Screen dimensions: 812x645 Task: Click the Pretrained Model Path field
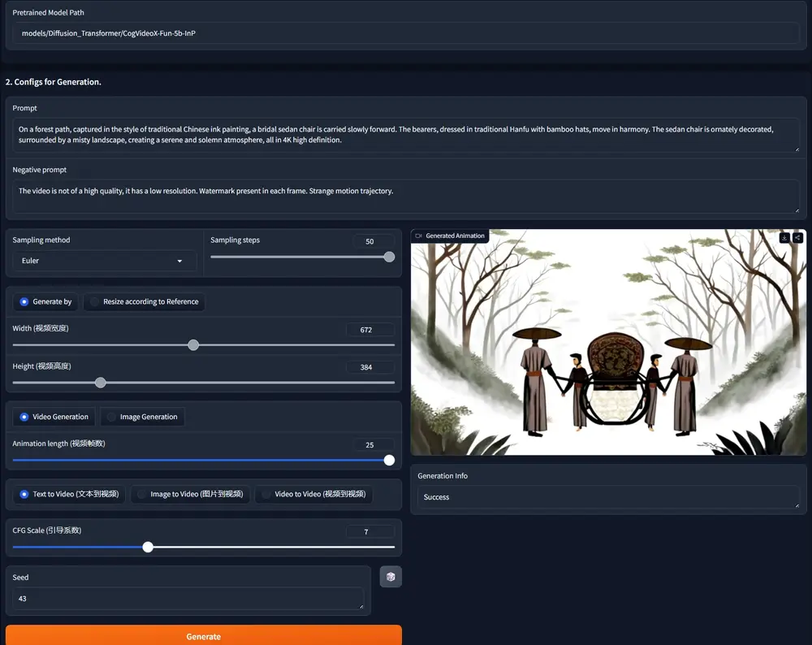pos(406,33)
